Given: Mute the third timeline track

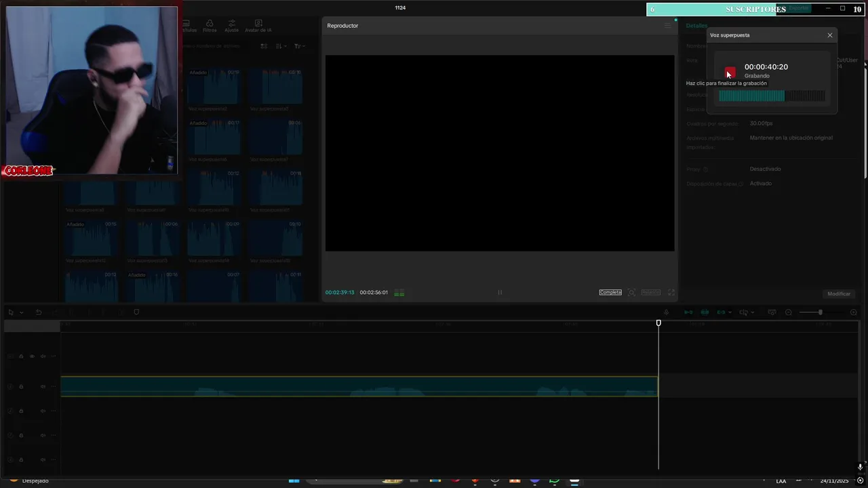Looking at the screenshot, I should (x=43, y=411).
